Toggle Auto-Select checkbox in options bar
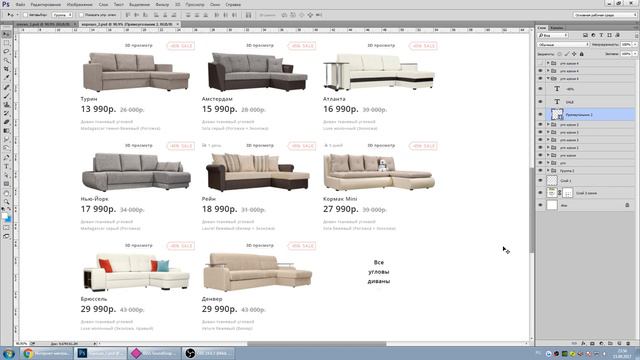 coord(25,15)
